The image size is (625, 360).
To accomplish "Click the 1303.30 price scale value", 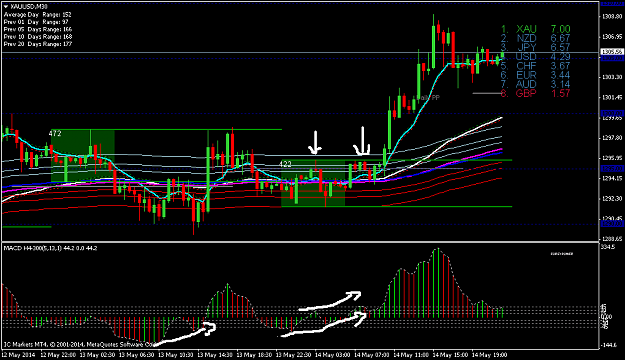I will tap(612, 77).
